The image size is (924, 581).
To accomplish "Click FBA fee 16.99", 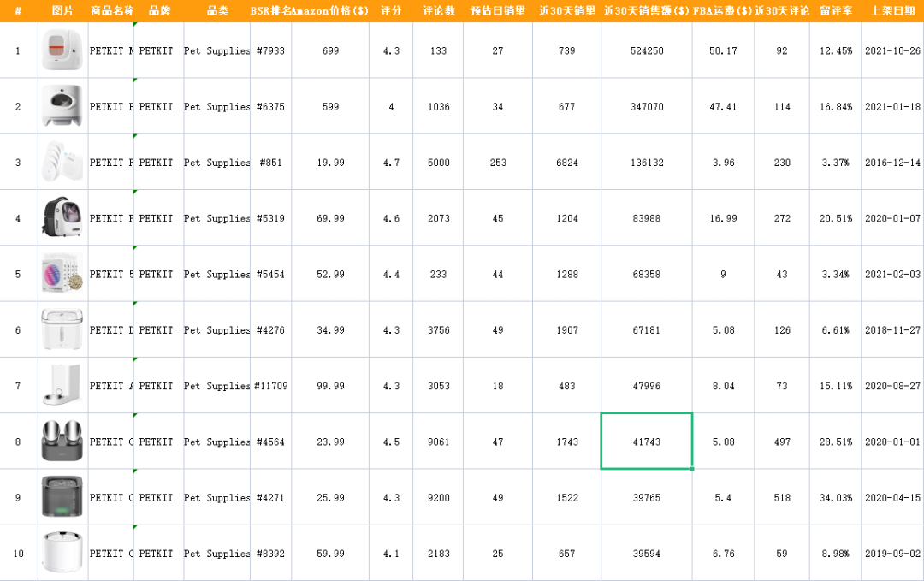I will point(723,218).
